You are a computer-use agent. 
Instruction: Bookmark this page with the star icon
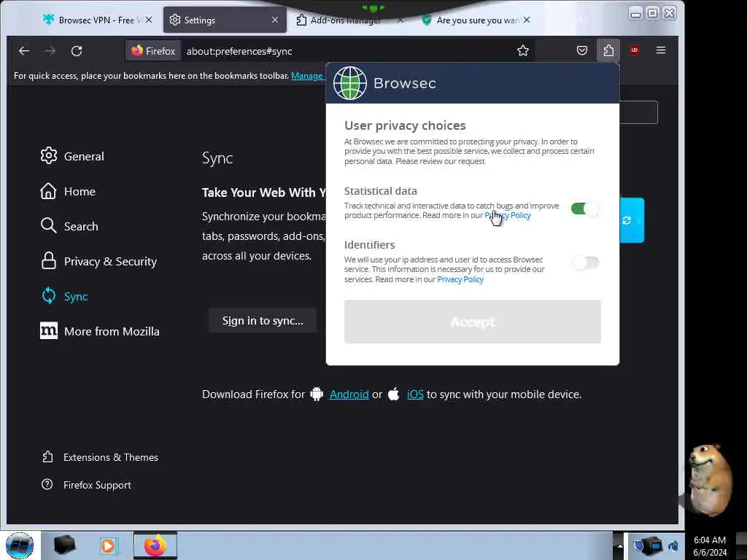pos(522,51)
